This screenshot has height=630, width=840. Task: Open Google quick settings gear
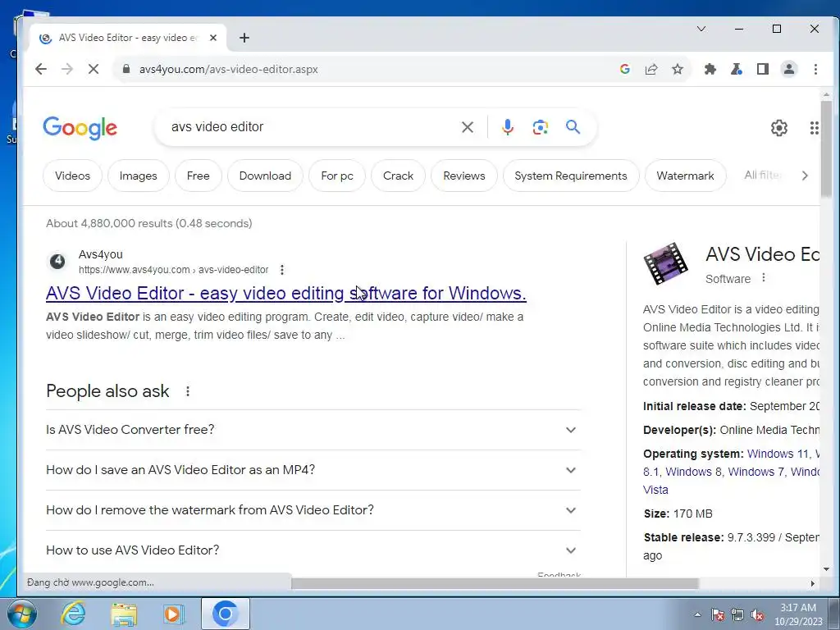coord(779,128)
